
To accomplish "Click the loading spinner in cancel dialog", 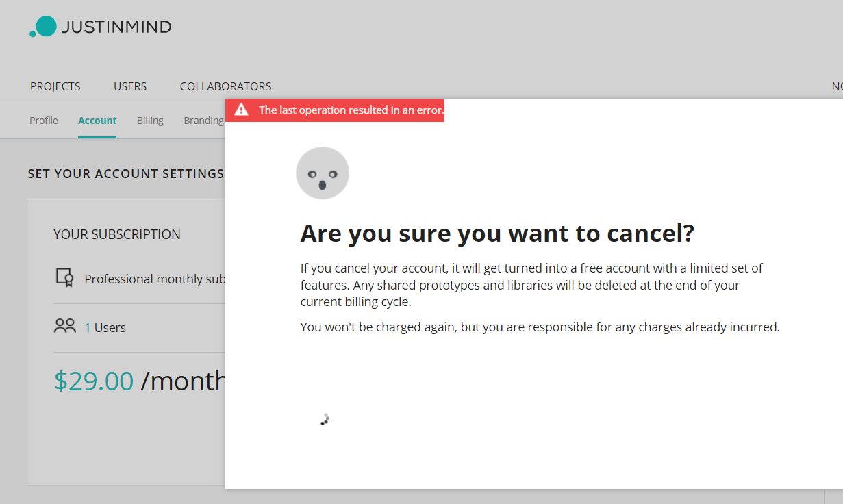I will point(325,420).
